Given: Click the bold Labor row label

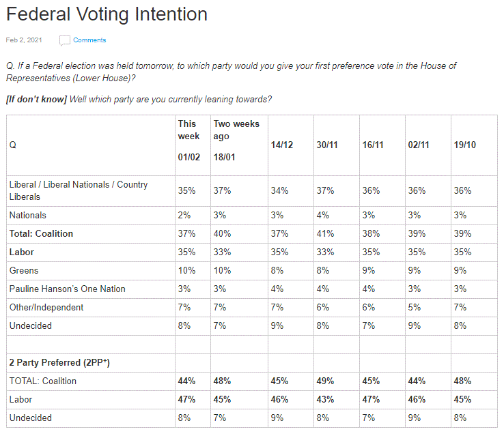Looking at the screenshot, I should (x=22, y=252).
